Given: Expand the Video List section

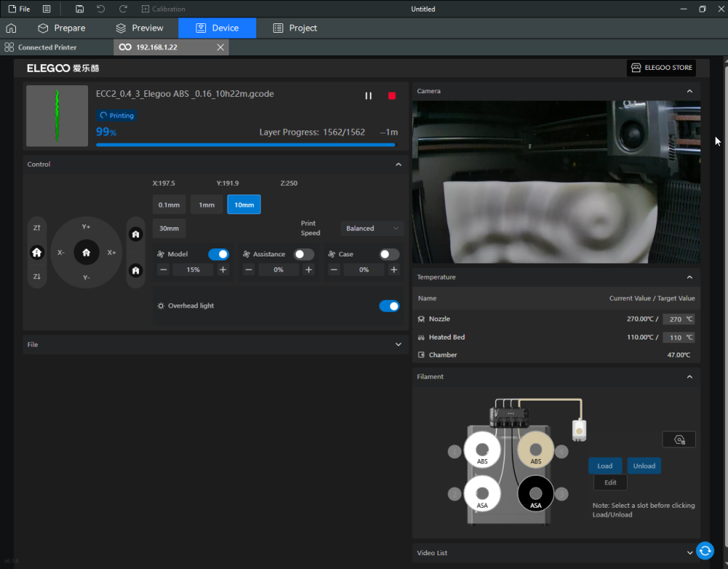Looking at the screenshot, I should click(x=689, y=553).
